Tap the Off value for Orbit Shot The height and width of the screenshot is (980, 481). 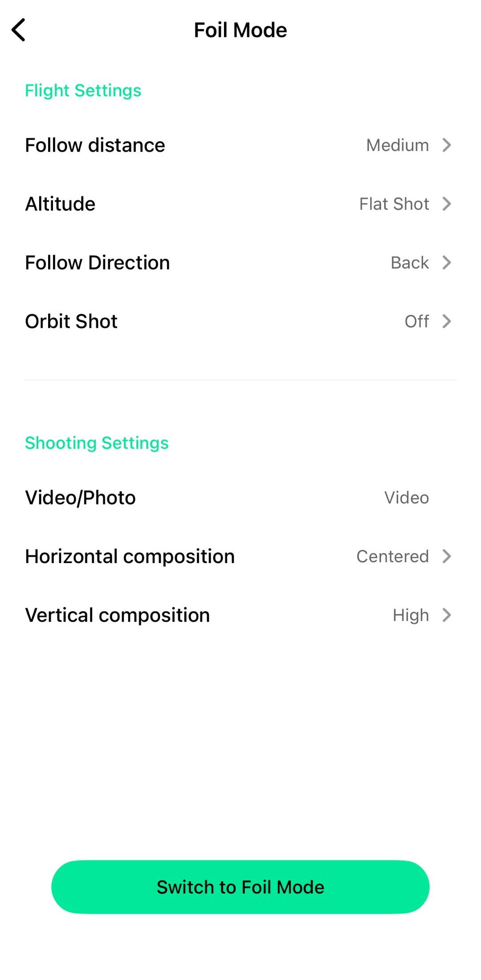click(417, 321)
